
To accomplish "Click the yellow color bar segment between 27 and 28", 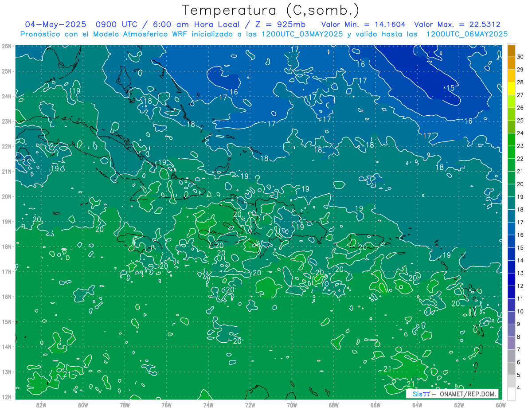I will click(x=511, y=89).
